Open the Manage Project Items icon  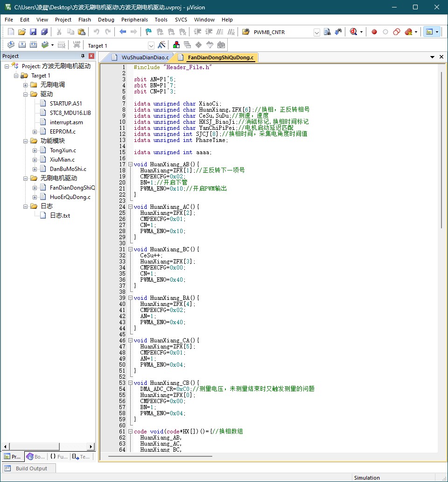[x=176, y=45]
